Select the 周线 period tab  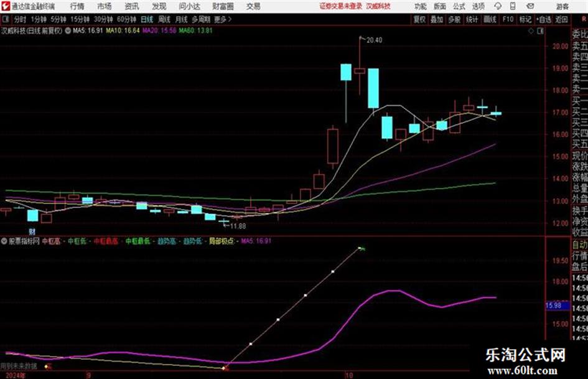164,19
